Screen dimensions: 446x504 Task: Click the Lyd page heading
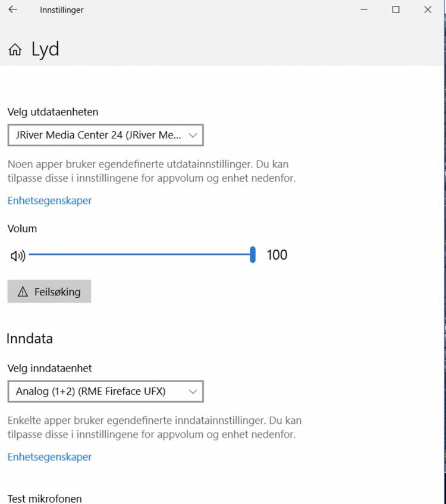click(45, 49)
